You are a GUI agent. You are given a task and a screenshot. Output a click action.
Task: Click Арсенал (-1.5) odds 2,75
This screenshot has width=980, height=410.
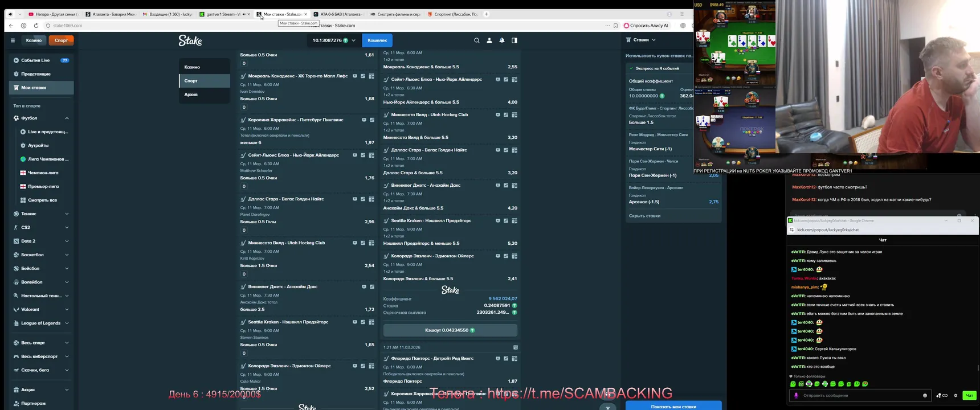[x=713, y=202]
